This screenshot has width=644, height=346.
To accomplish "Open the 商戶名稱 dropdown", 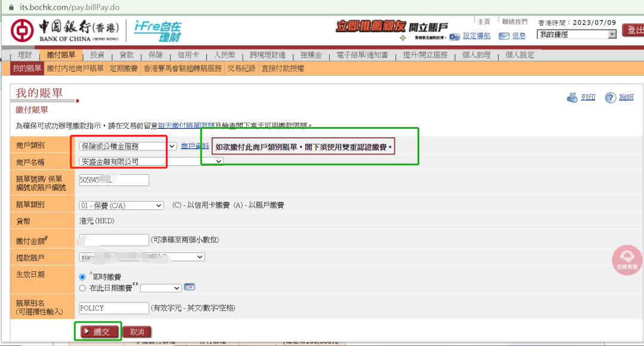I will tap(151, 162).
